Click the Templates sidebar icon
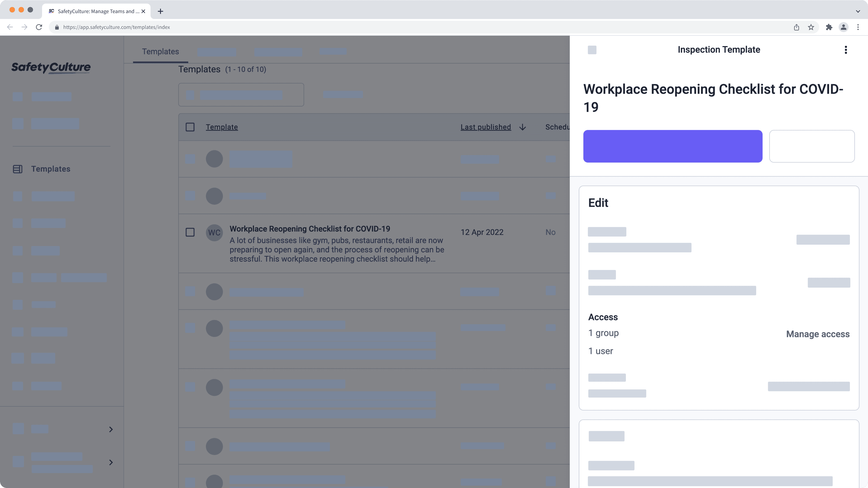868x488 pixels. [x=18, y=169]
